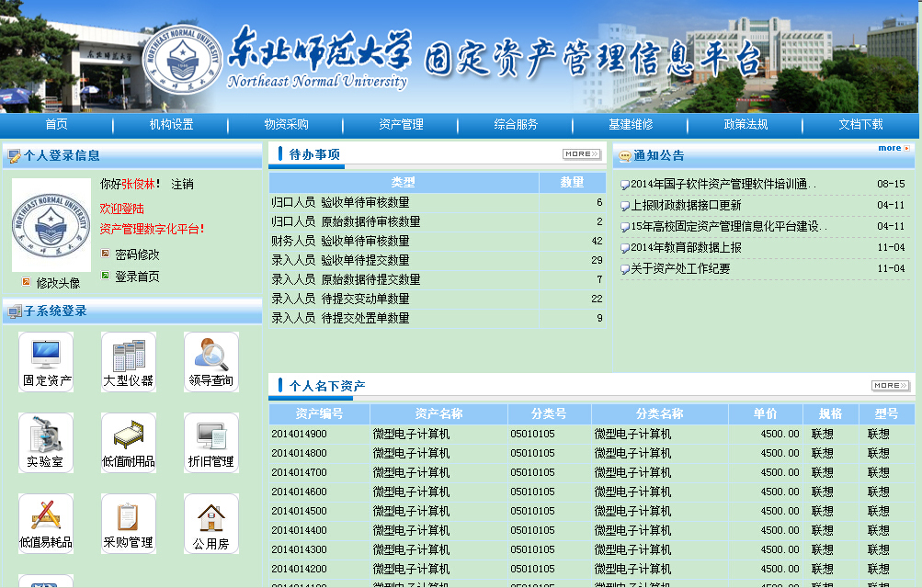Open the 采购管理 subsystem icon
Screen dimensions: 922x588
coord(128,524)
